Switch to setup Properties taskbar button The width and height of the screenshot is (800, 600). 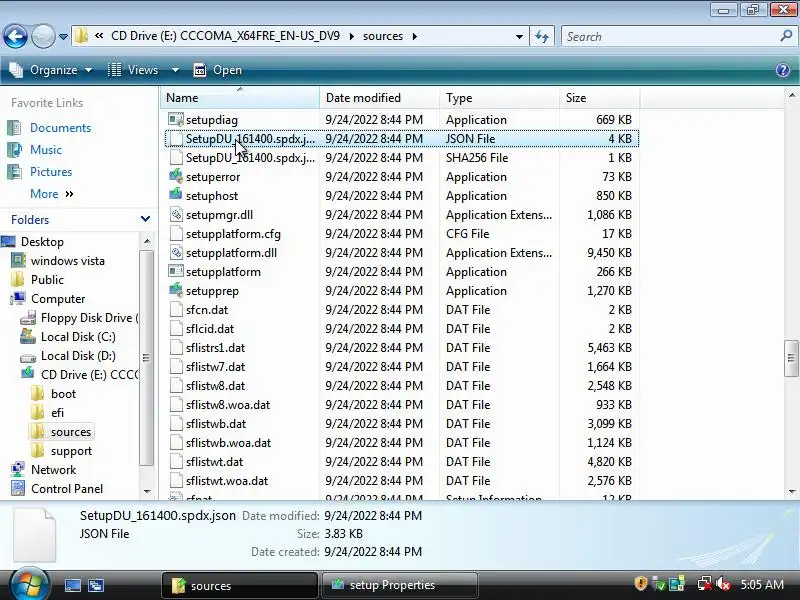tap(399, 585)
